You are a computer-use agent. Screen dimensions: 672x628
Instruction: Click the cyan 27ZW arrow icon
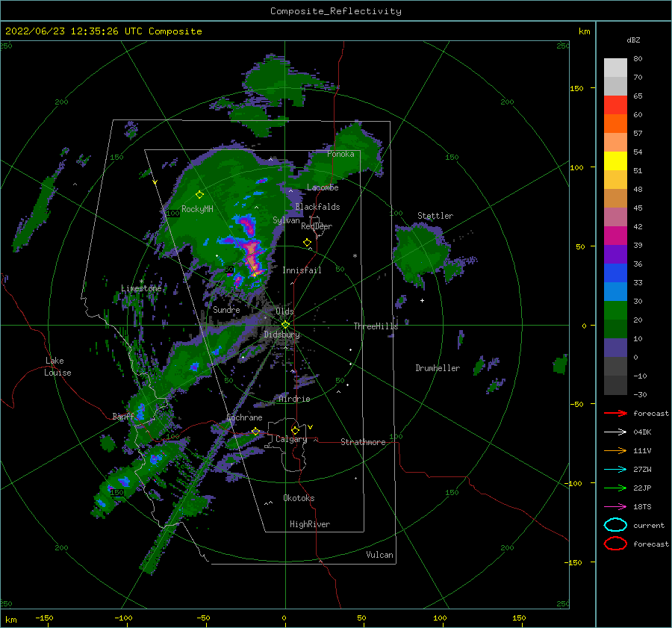(x=615, y=470)
